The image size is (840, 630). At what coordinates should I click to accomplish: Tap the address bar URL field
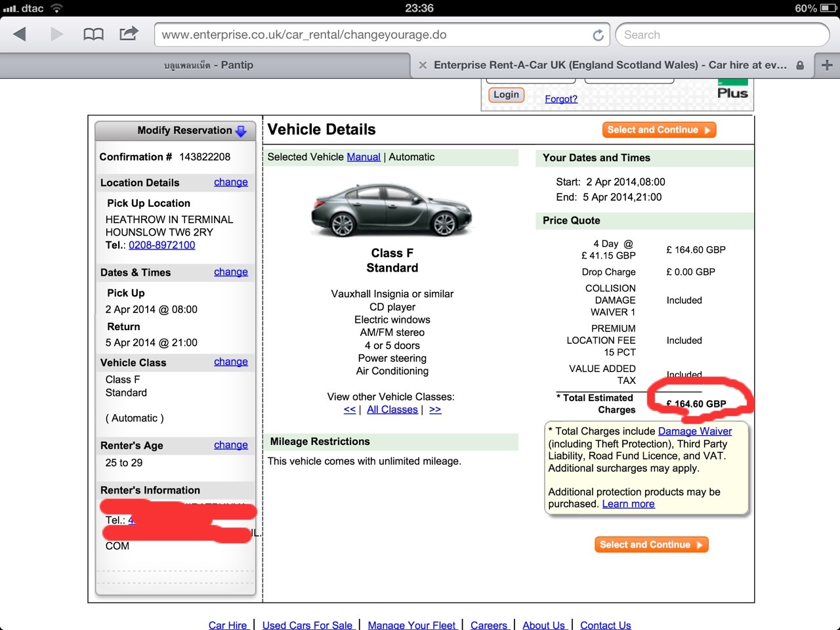click(x=382, y=35)
